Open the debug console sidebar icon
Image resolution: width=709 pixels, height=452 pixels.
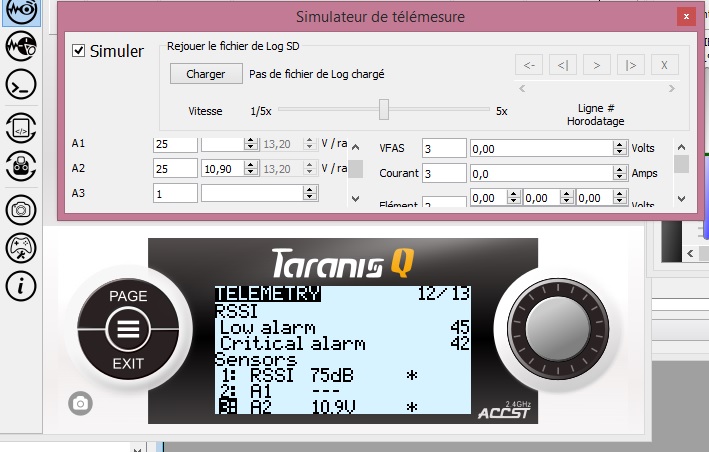21,85
